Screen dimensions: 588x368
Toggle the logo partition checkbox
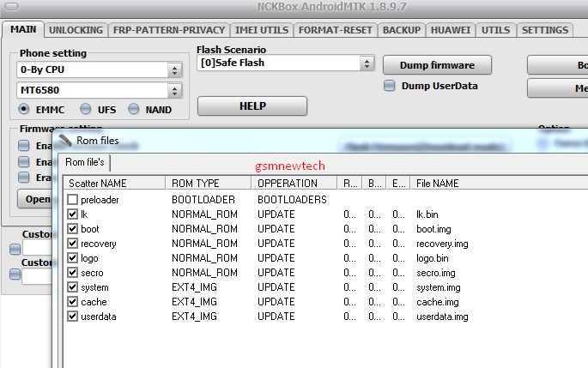[72, 258]
